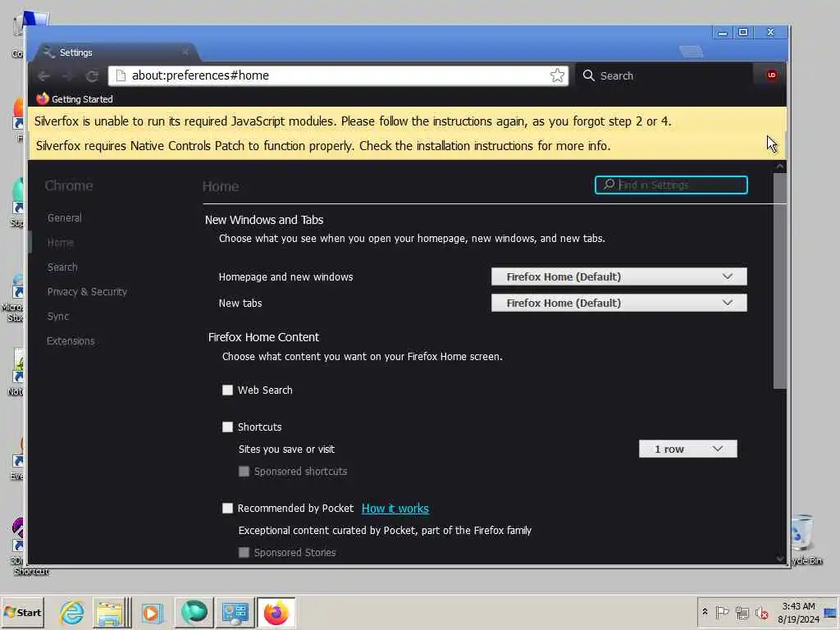Toggle the Shortcuts checkbox
Image resolution: width=840 pixels, height=630 pixels.
[x=228, y=427]
